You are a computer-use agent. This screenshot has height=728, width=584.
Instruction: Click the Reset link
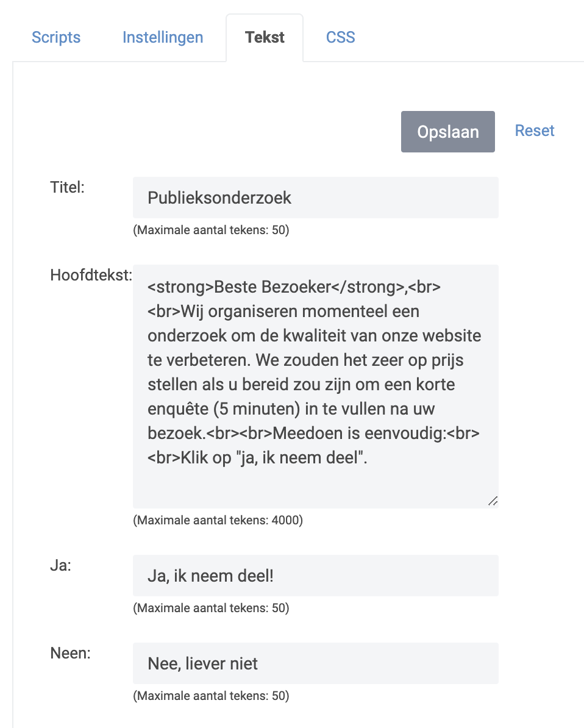[535, 130]
